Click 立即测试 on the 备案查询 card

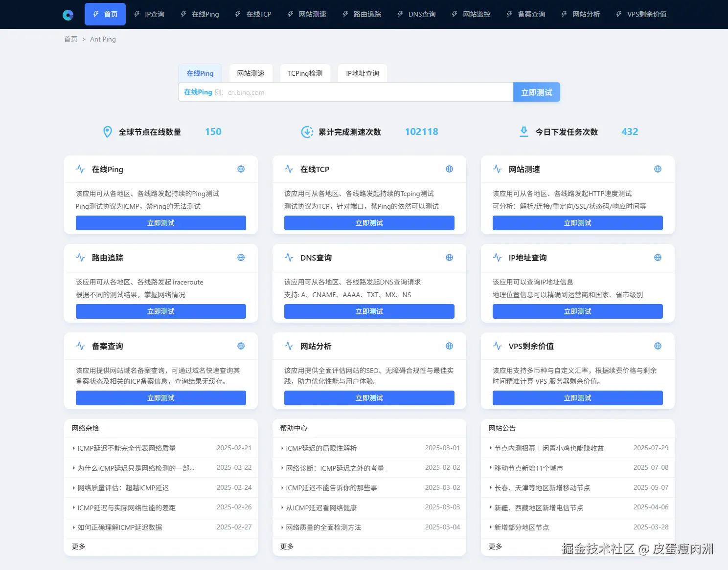coord(161,397)
